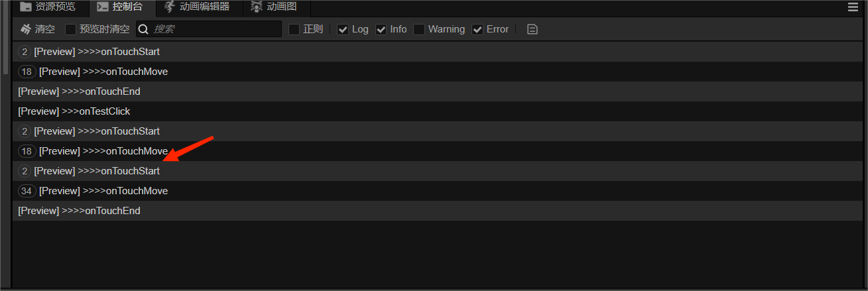Switch to the 资源预览 tab
Screen dimensions: 868x291
tap(54, 7)
